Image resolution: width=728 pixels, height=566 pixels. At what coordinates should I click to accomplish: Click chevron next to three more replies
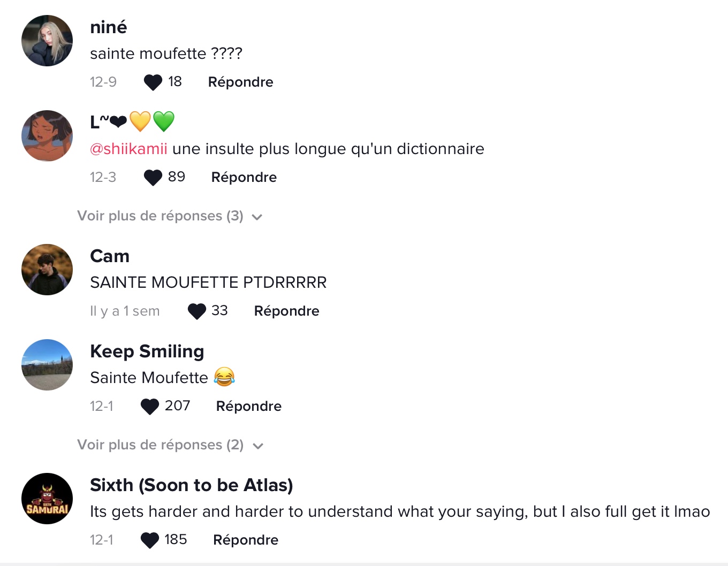(x=257, y=217)
